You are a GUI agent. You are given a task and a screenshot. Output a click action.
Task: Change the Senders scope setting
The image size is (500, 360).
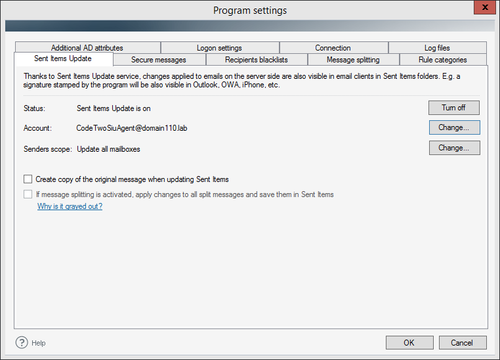point(454,148)
